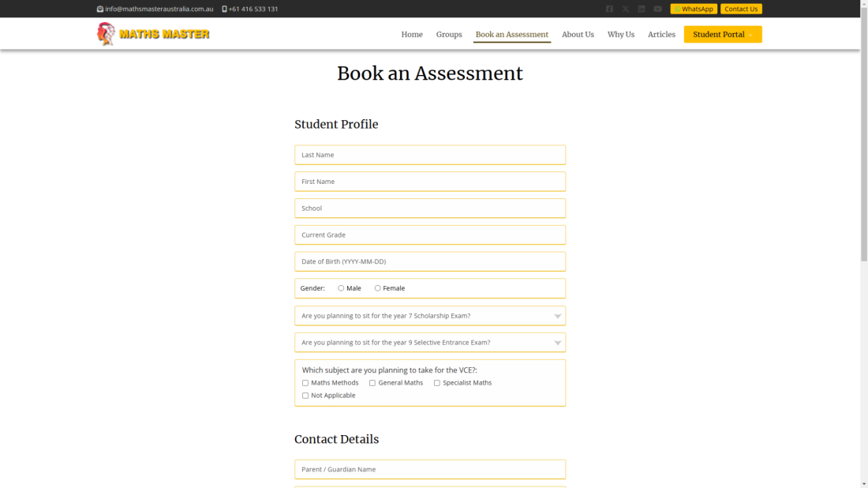Click the Contact Us button
This screenshot has width=868, height=488.
point(741,9)
